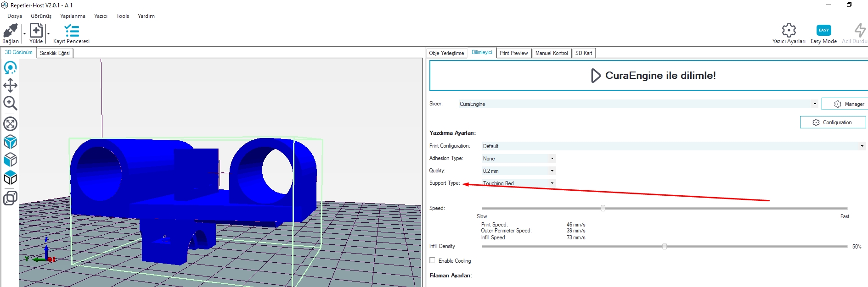Switch to Print Preview tab

click(513, 53)
